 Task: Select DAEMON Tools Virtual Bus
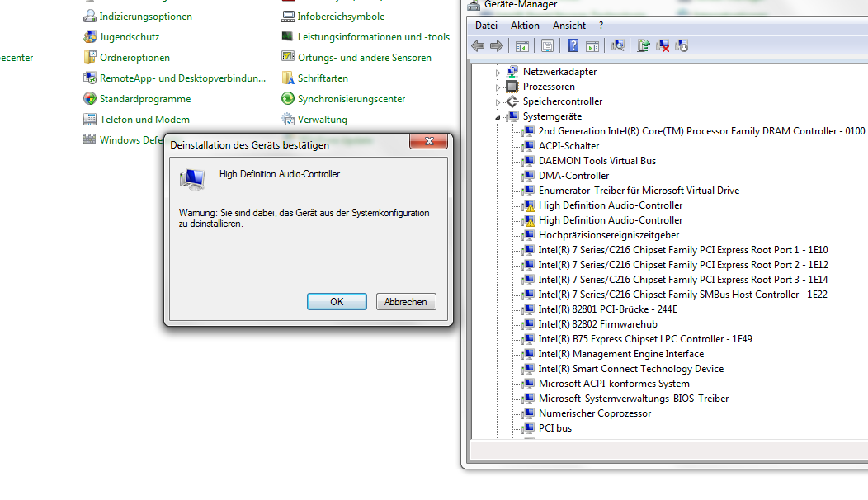(x=597, y=161)
